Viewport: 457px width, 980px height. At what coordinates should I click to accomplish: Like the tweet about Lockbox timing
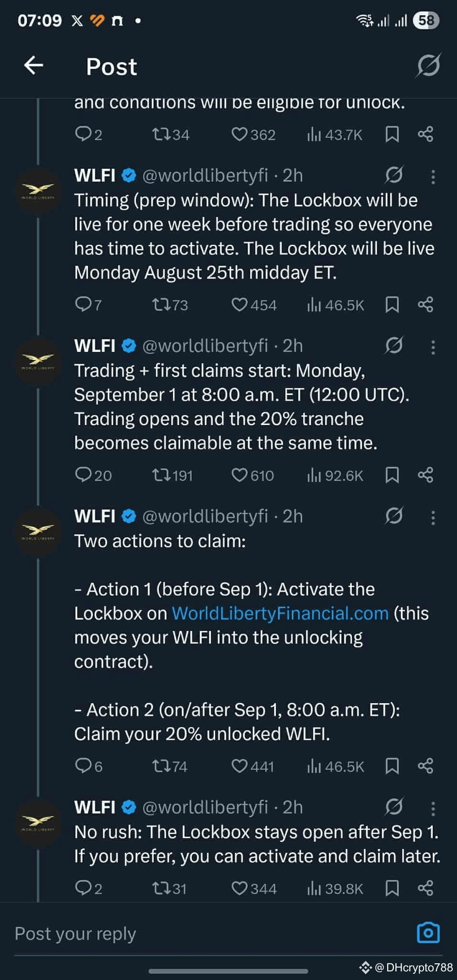[x=241, y=305]
